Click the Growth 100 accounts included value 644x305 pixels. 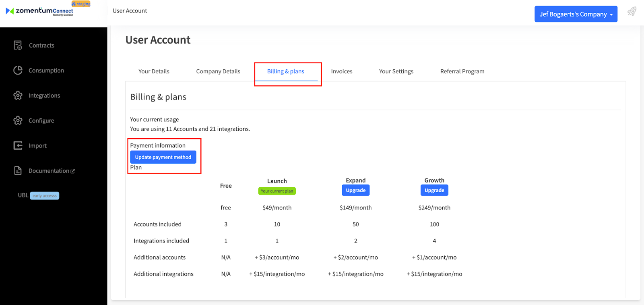434,224
